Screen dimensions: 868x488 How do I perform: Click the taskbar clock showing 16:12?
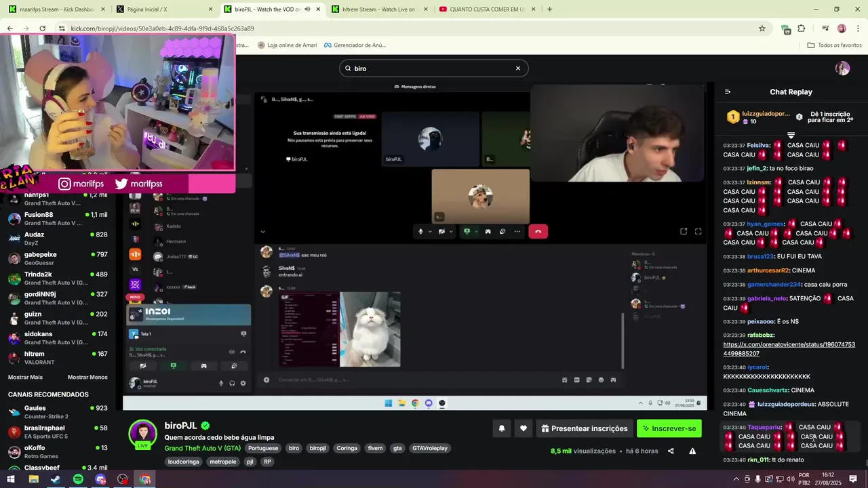point(828,479)
